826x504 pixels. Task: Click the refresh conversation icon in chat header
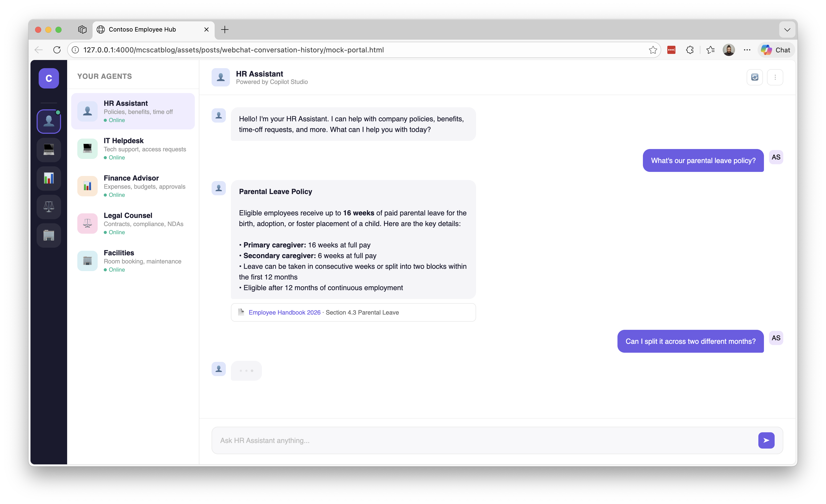[755, 77]
